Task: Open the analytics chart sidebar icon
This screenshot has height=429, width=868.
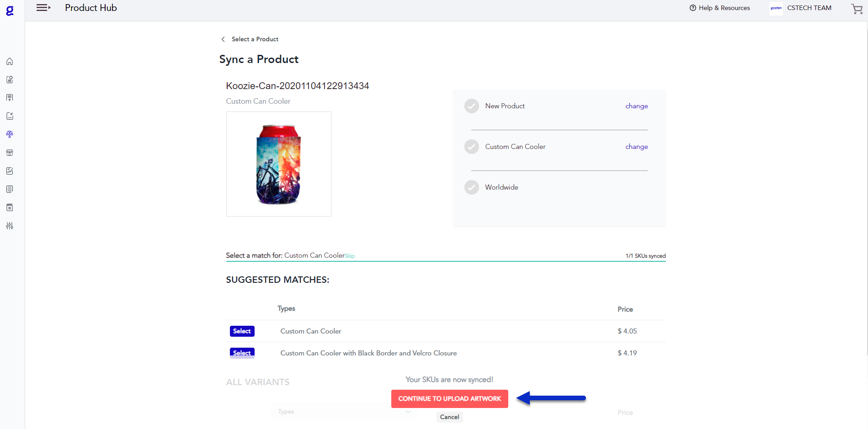Action: pos(10,171)
